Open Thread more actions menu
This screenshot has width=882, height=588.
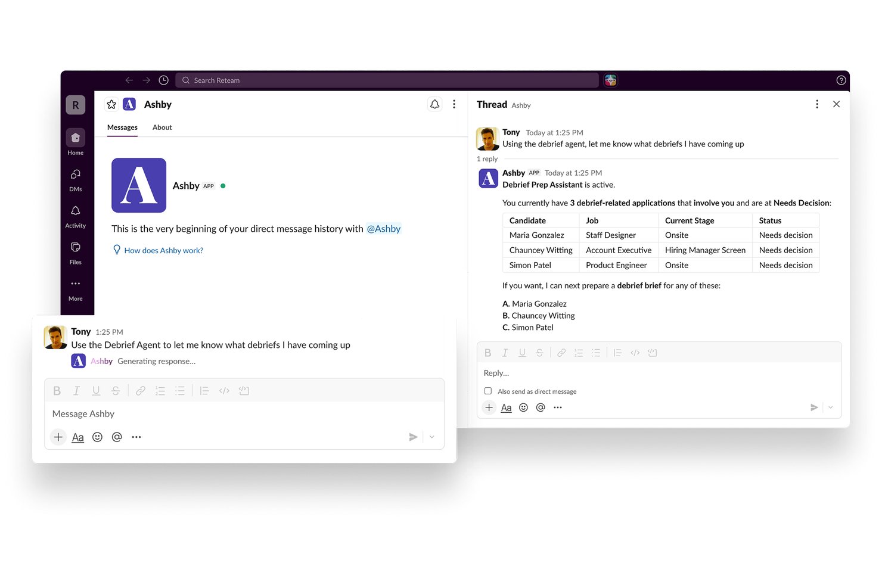click(x=817, y=104)
